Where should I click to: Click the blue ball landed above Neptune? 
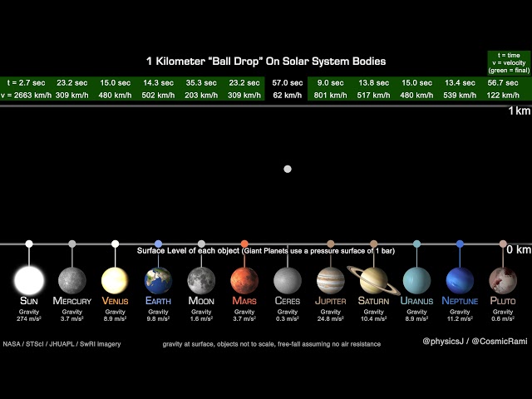coord(460,244)
